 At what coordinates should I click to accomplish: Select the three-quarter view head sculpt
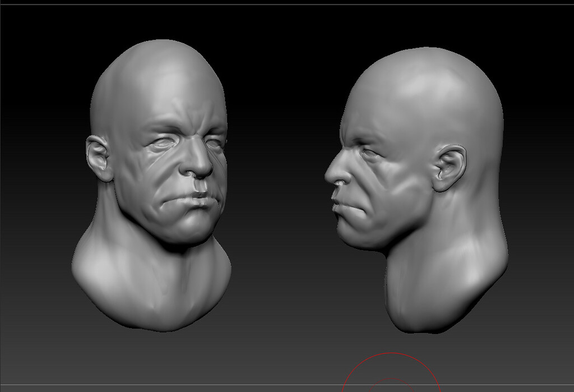pyautogui.click(x=151, y=186)
